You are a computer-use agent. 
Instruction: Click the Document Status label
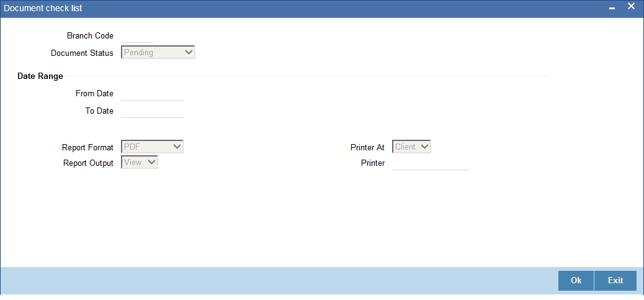(82, 53)
